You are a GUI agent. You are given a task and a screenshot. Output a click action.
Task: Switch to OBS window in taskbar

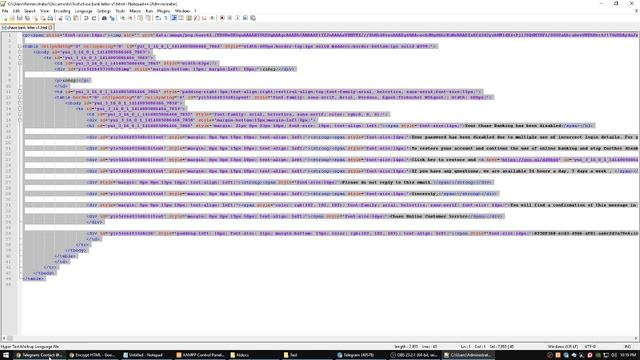pos(414,355)
